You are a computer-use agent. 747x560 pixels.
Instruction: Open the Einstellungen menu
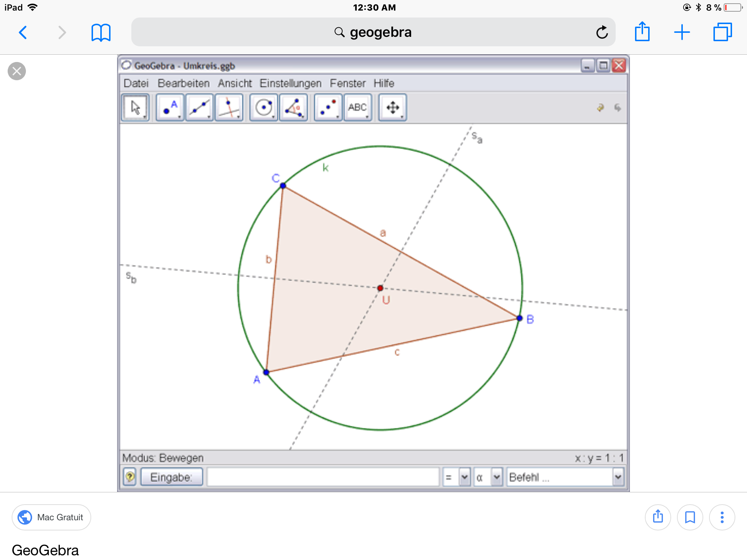(x=290, y=83)
